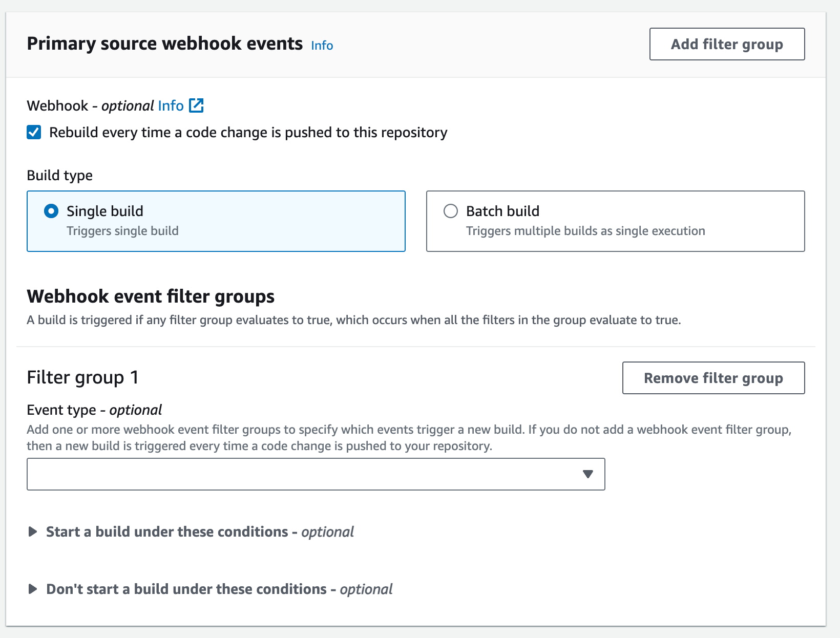Click the external link icon next to Webhook Info
Screen dimensions: 840x638
[197, 105]
